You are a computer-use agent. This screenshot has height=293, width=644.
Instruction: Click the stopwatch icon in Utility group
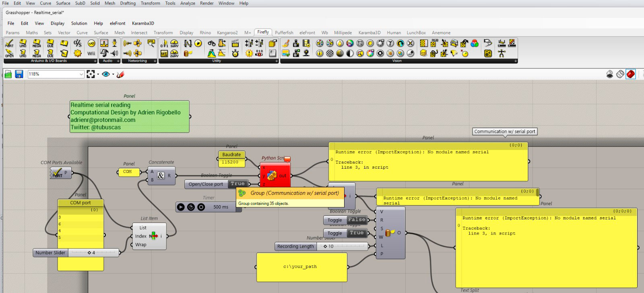(235, 53)
